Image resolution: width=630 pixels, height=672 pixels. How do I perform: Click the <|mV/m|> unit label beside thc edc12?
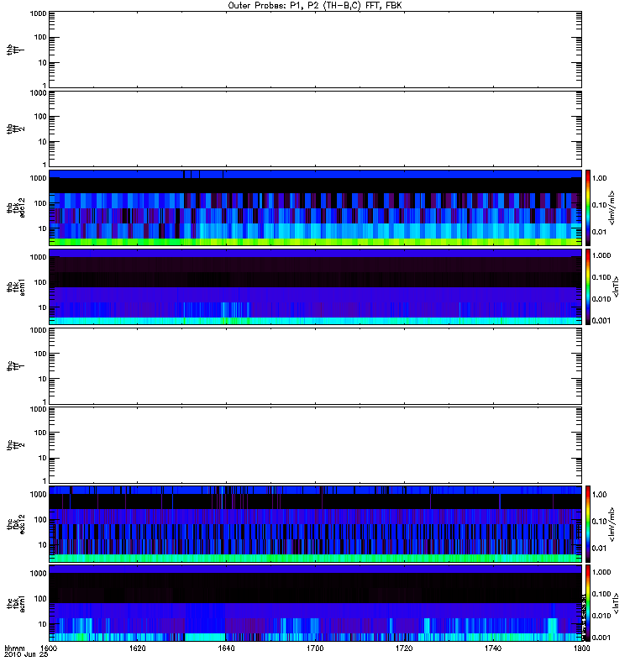(x=612, y=524)
